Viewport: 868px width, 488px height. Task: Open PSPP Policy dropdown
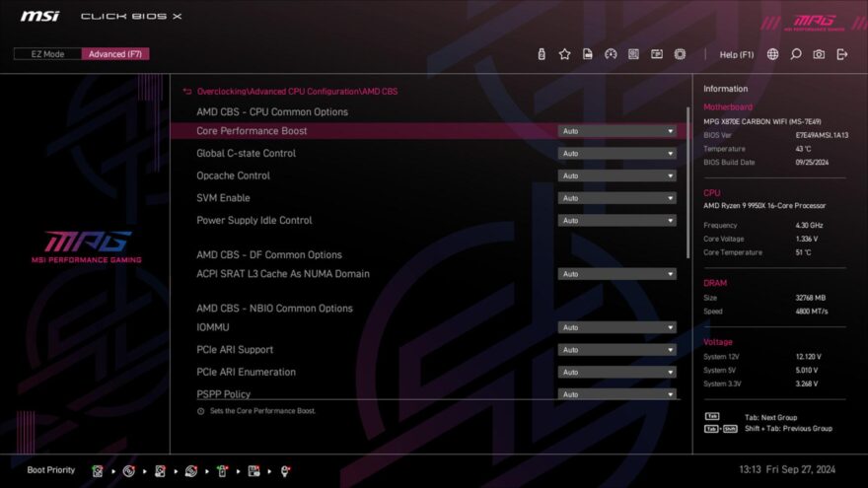(616, 394)
